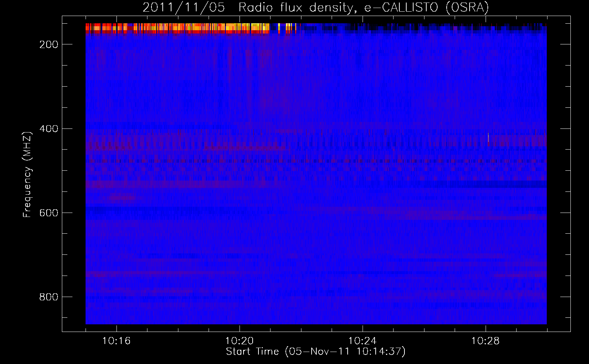Click the small white spike near 10:28 in spectrogram

(x=488, y=137)
